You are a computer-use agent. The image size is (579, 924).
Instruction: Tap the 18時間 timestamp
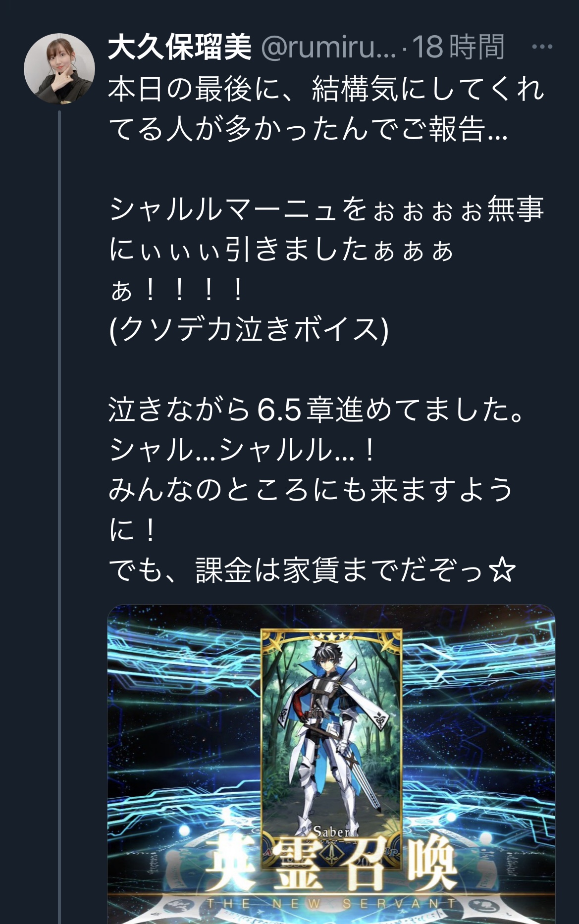pos(458,48)
